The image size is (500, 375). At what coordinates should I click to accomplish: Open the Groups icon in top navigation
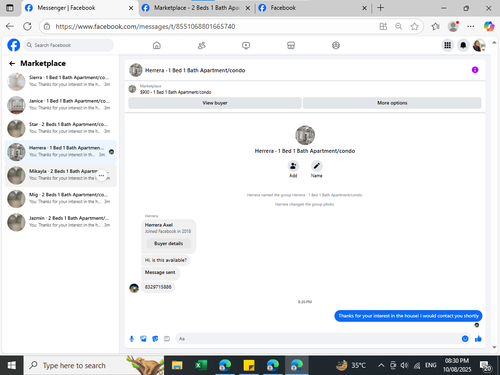(336, 45)
